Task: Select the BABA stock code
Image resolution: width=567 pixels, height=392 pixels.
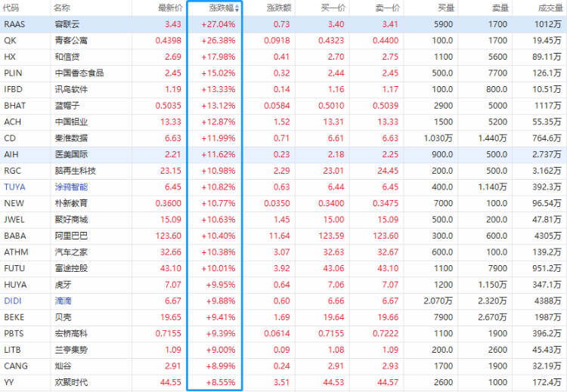Action: click(x=15, y=236)
